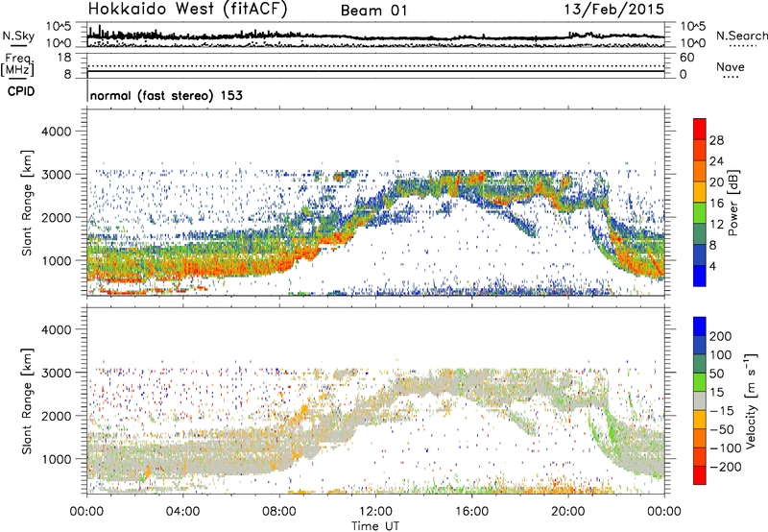768x532 pixels.
Task: Click the date '13/Feb/2015'
Action: (614, 9)
